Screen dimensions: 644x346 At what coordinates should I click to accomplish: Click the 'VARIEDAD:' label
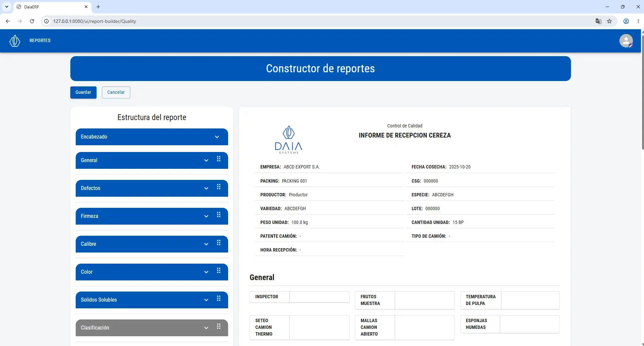click(271, 209)
